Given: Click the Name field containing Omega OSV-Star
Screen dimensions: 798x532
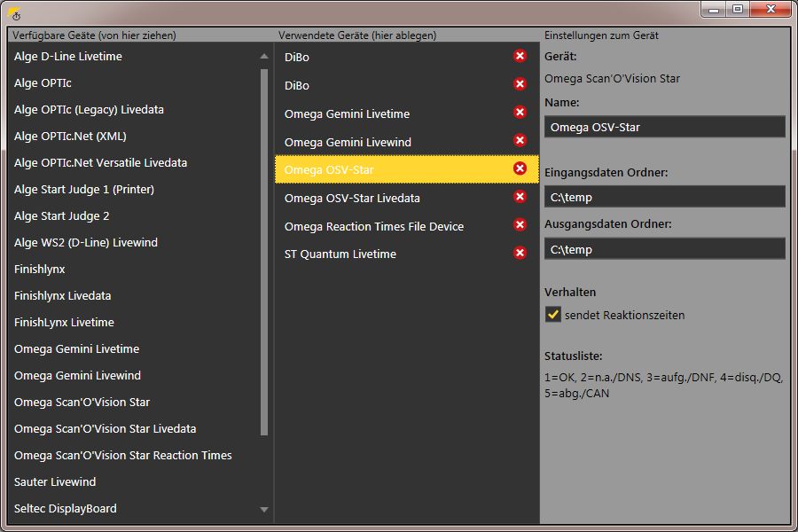Looking at the screenshot, I should 665,127.
